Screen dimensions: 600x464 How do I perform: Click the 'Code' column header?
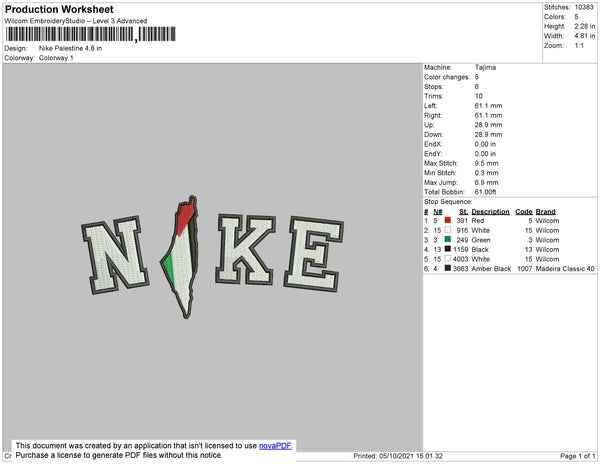pyautogui.click(x=524, y=212)
